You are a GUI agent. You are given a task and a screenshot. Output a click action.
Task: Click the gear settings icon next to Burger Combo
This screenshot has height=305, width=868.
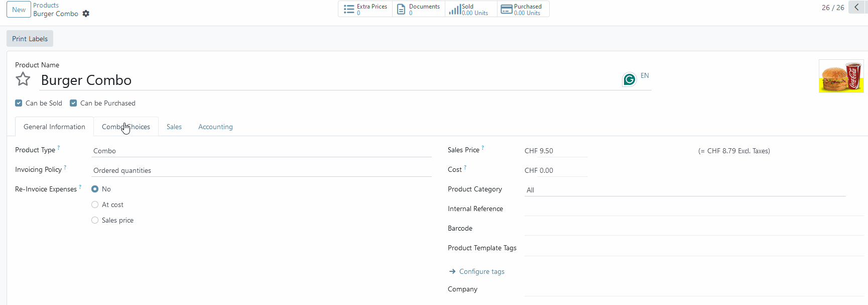(x=86, y=14)
